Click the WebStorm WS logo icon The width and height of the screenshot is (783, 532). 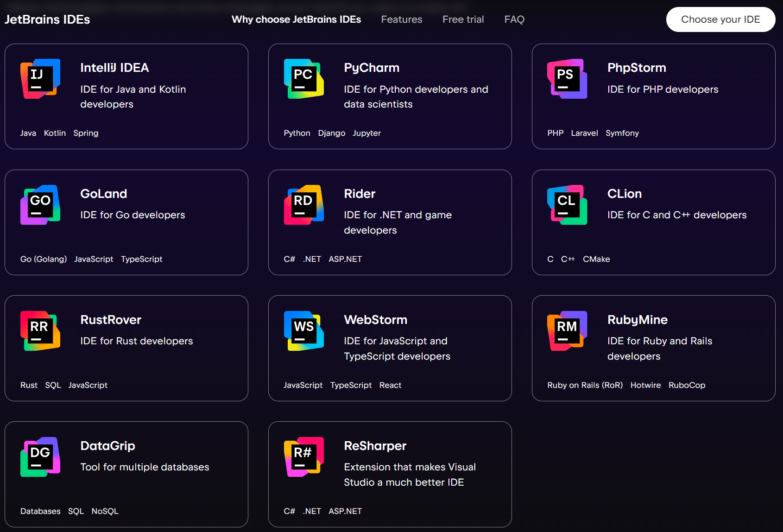point(304,331)
